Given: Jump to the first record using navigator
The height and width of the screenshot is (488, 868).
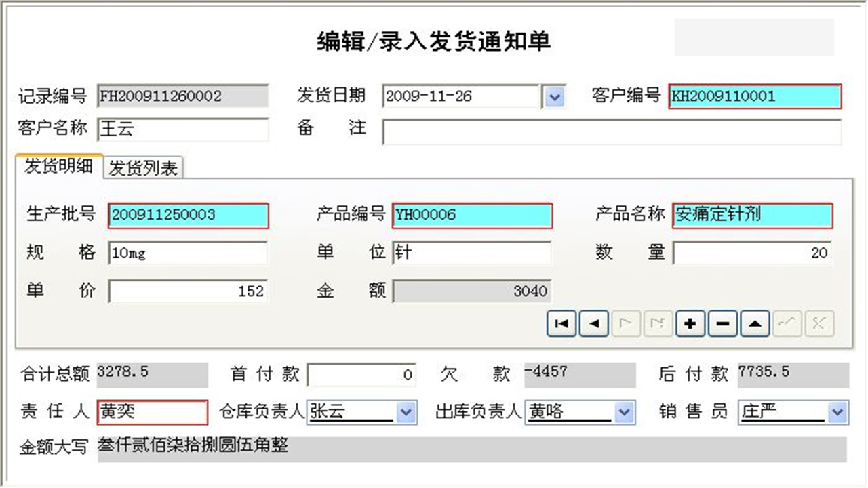Looking at the screenshot, I should click(561, 323).
